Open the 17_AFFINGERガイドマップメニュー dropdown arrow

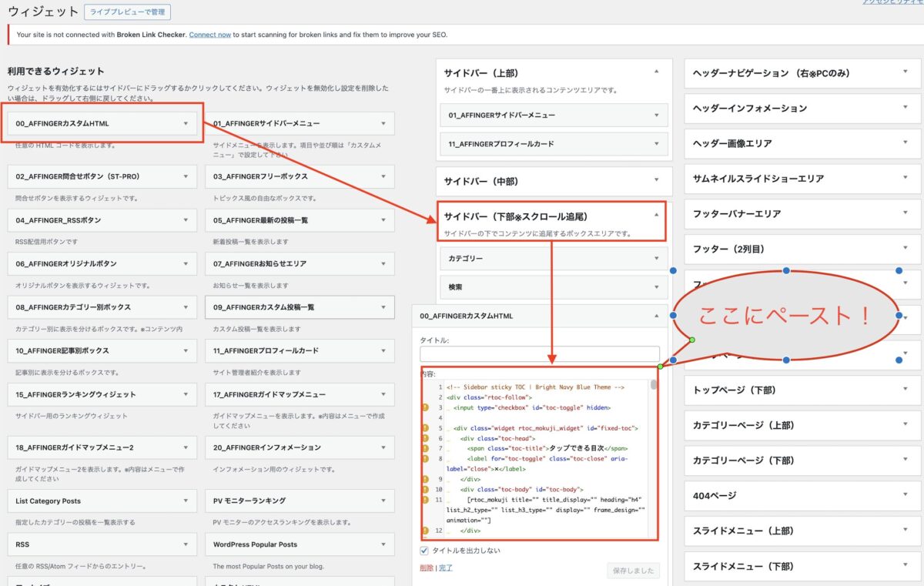pos(383,394)
